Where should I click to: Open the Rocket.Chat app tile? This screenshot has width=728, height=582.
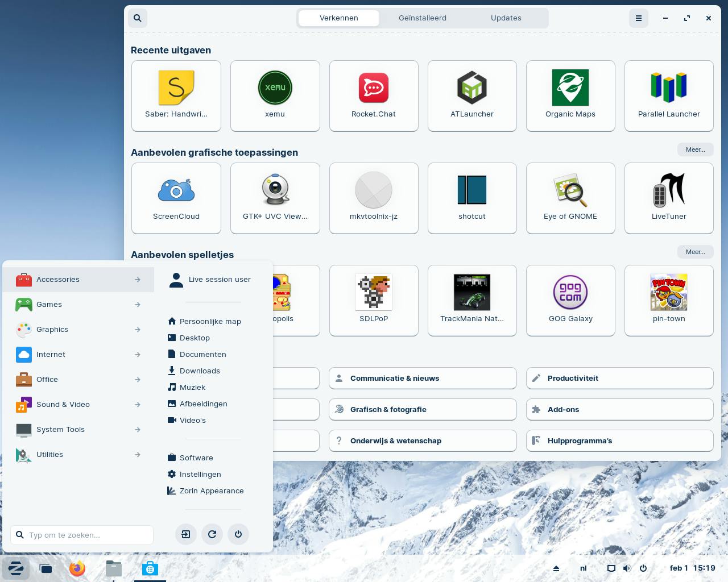pyautogui.click(x=374, y=96)
